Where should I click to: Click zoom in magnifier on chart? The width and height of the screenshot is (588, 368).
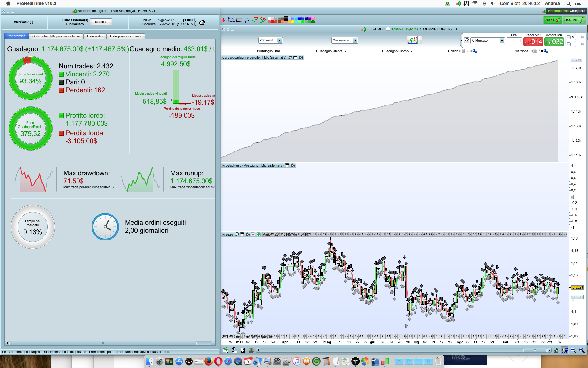pos(582,350)
